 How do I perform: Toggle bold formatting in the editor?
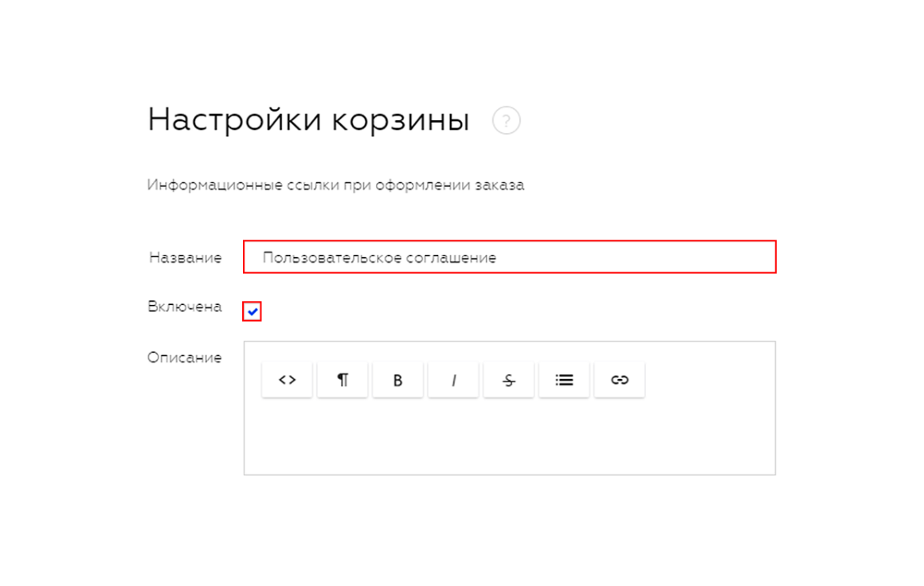point(397,380)
